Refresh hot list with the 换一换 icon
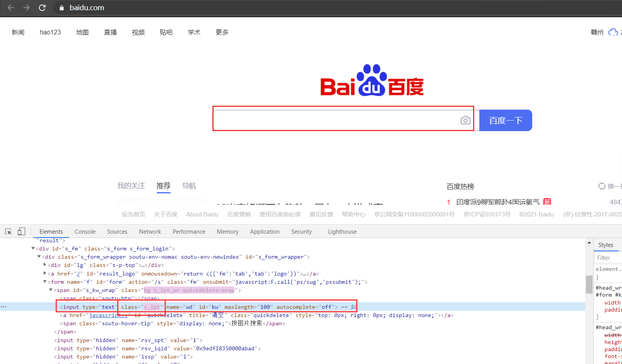Screen dimensions: 622x364 (x=602, y=186)
